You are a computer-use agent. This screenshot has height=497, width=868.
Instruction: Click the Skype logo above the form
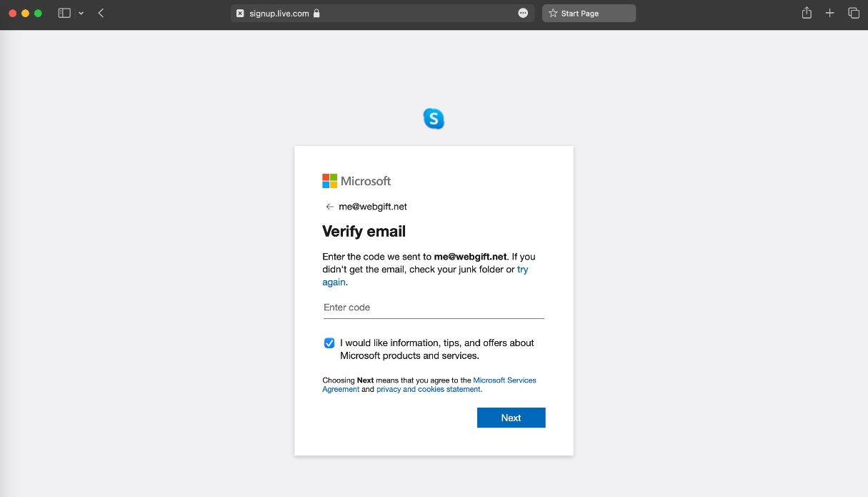tap(434, 119)
